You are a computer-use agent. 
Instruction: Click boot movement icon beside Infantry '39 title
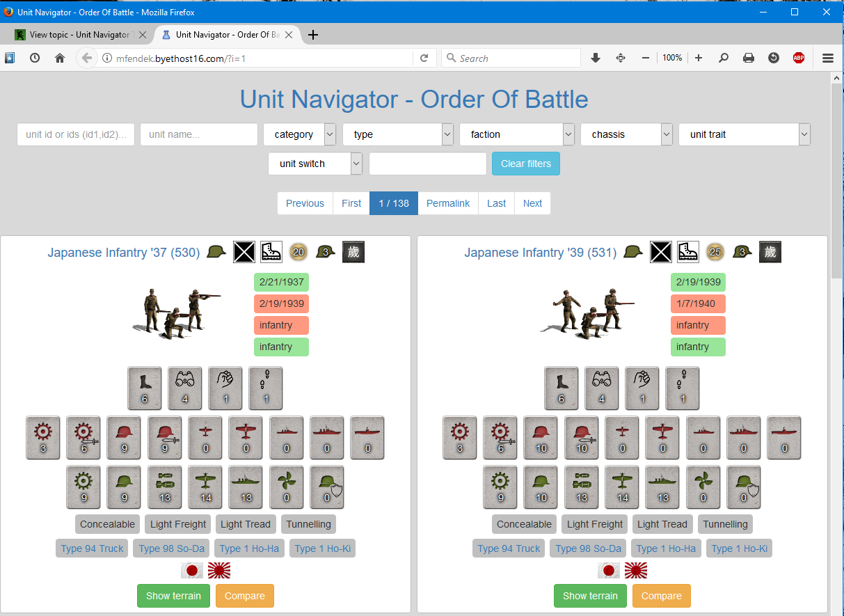click(x=687, y=252)
